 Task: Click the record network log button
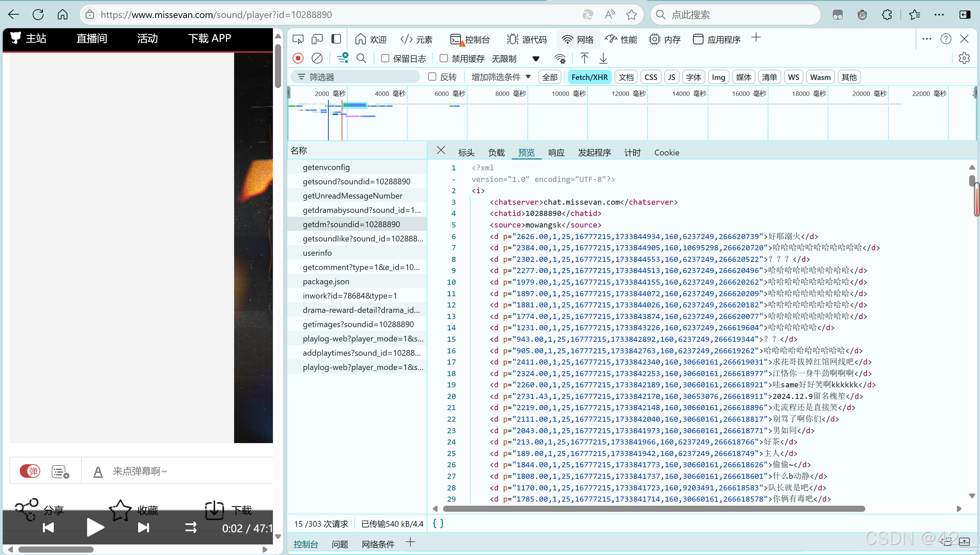pos(298,58)
